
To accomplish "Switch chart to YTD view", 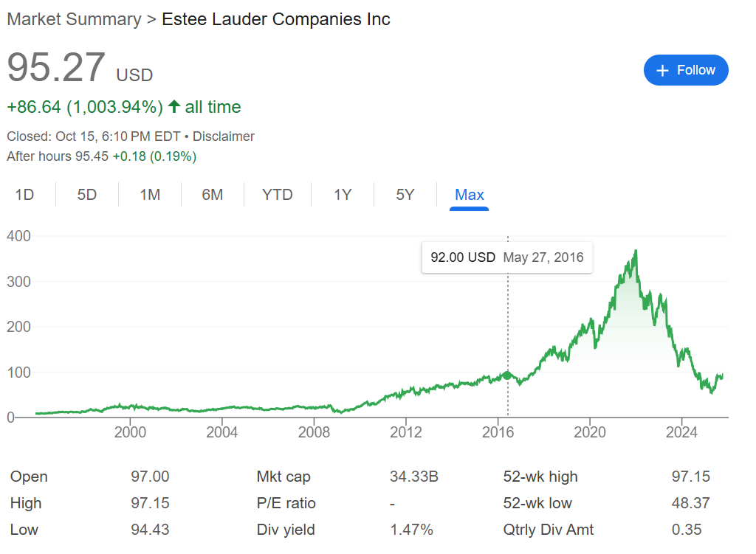I will pyautogui.click(x=278, y=195).
